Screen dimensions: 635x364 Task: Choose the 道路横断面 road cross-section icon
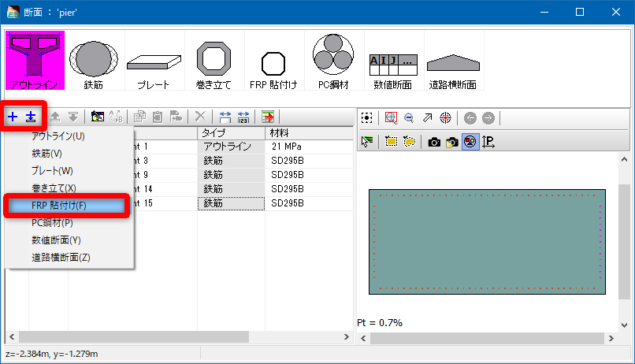click(x=453, y=61)
